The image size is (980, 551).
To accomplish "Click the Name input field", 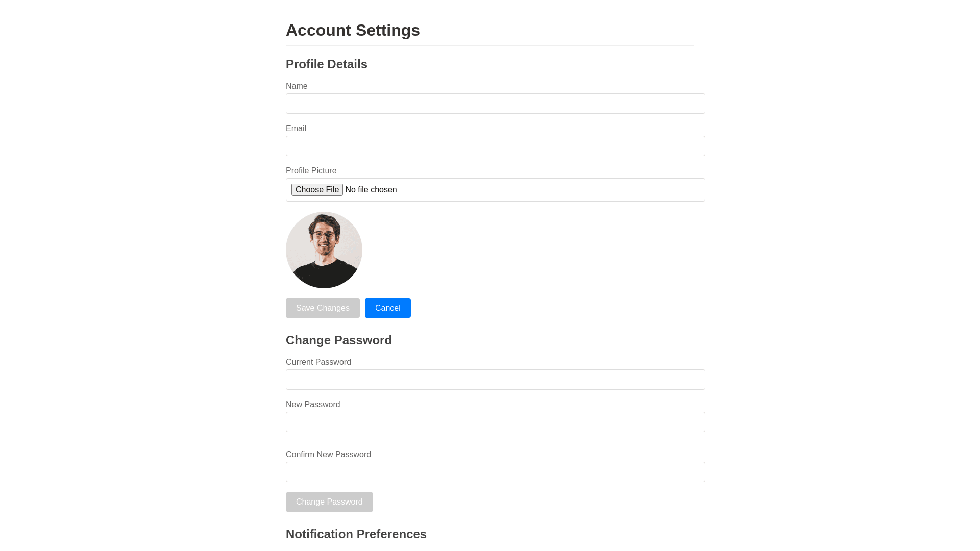I will pos(495,104).
